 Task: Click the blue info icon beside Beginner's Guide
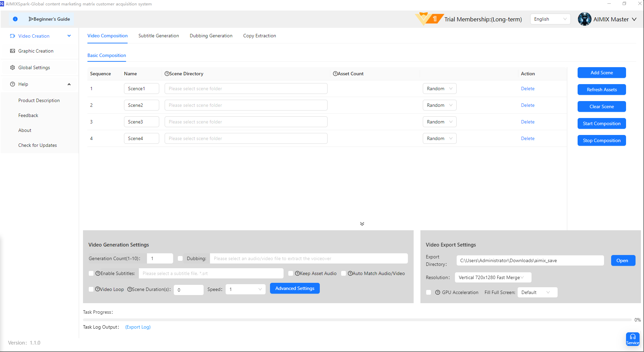pyautogui.click(x=15, y=19)
